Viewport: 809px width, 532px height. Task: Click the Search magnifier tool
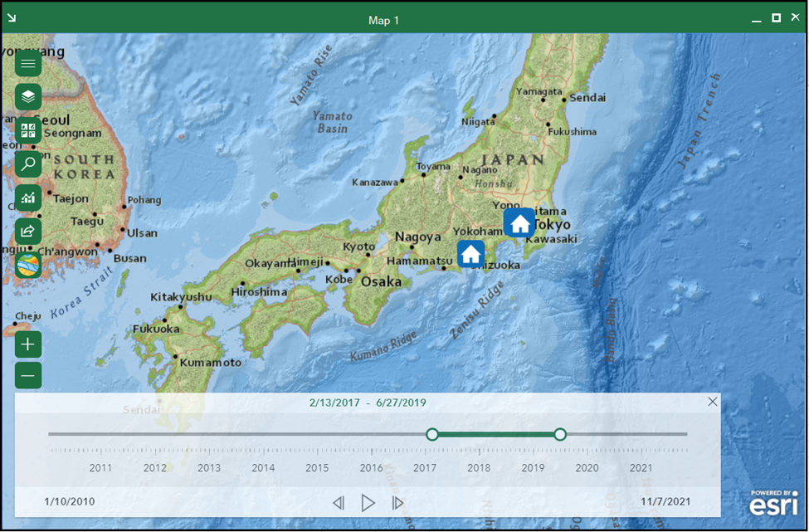pyautogui.click(x=28, y=164)
